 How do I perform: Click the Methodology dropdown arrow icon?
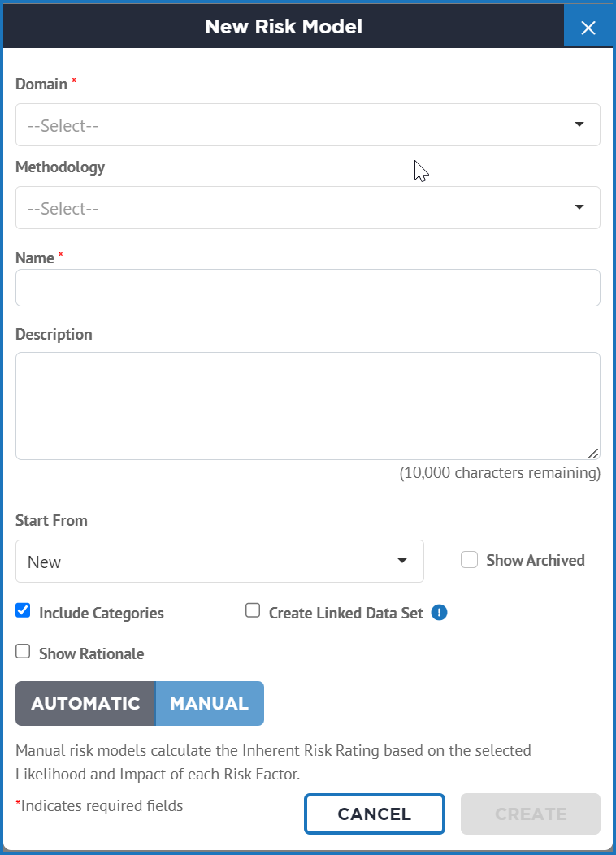click(x=579, y=207)
